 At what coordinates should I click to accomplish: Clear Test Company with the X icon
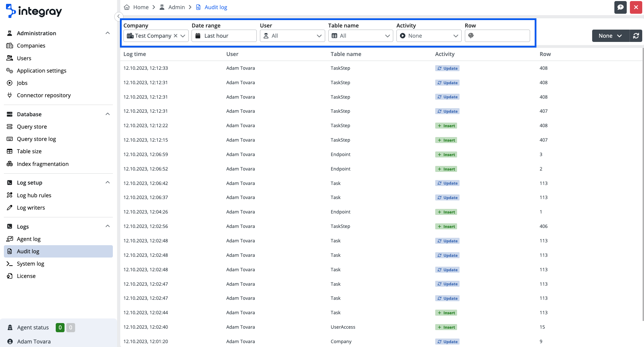coord(176,36)
